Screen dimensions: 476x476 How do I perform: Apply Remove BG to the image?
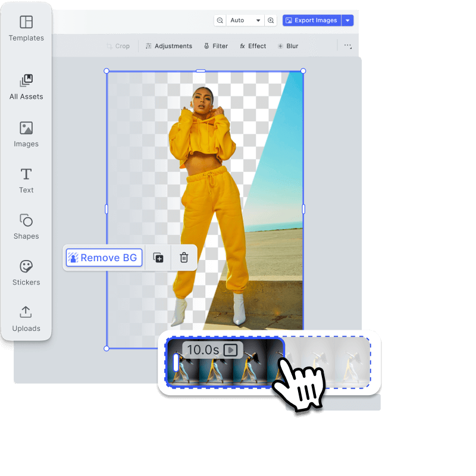104,258
